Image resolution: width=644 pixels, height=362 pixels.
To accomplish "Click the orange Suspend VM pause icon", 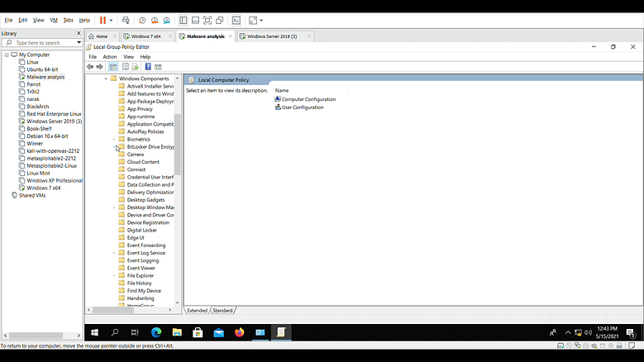I will tap(103, 20).
